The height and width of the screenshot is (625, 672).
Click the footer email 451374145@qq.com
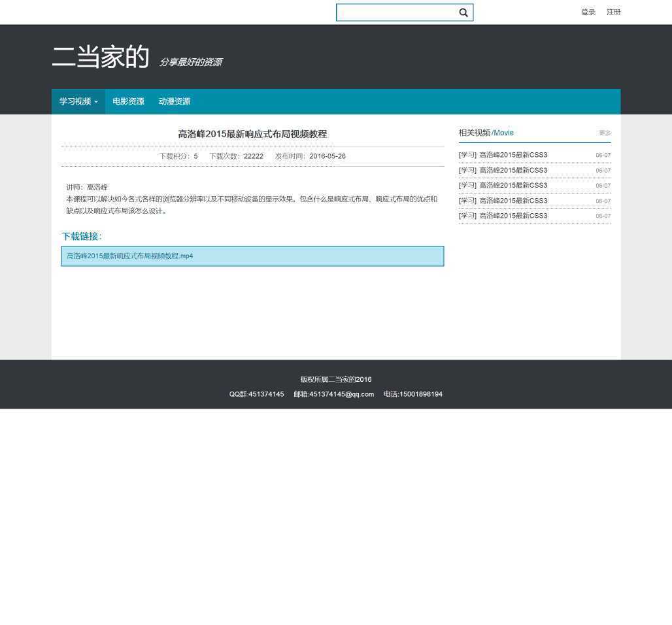click(334, 394)
